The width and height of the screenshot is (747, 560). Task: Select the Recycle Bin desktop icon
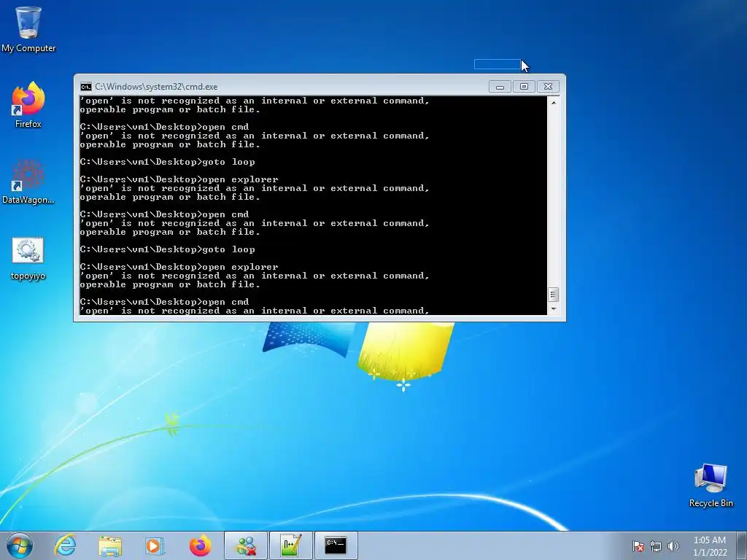click(711, 485)
